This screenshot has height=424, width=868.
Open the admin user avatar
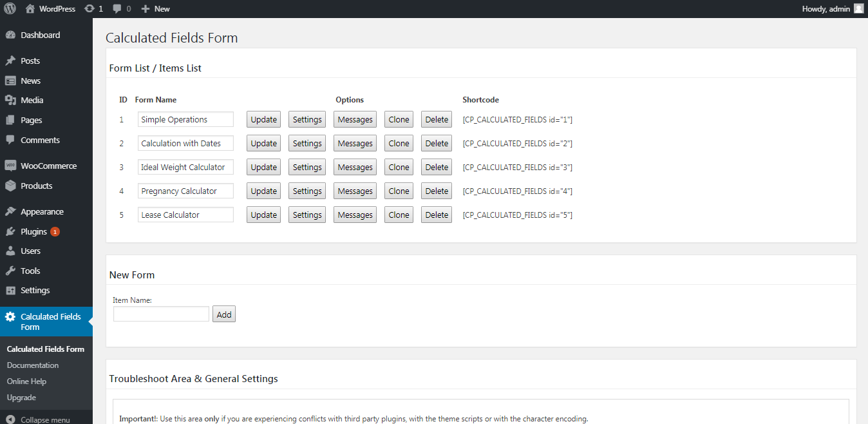(x=859, y=9)
